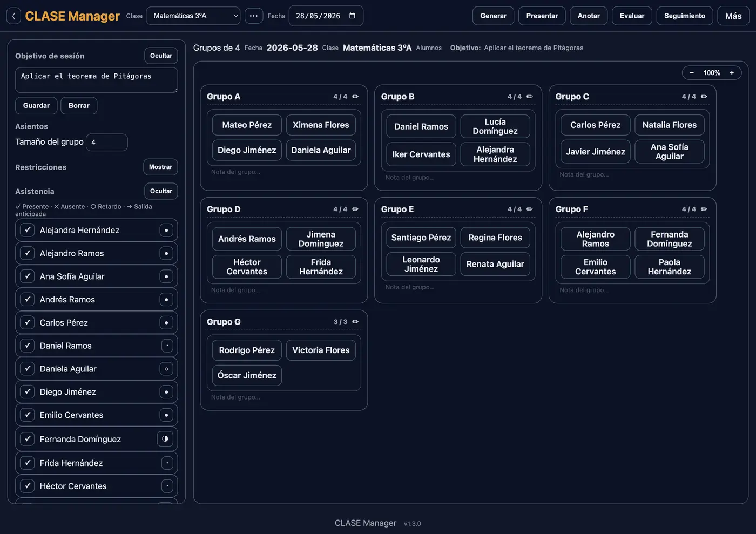Uncheck presence checkbox for Fernanda Domínguez
This screenshot has width=756, height=534.
click(28, 439)
